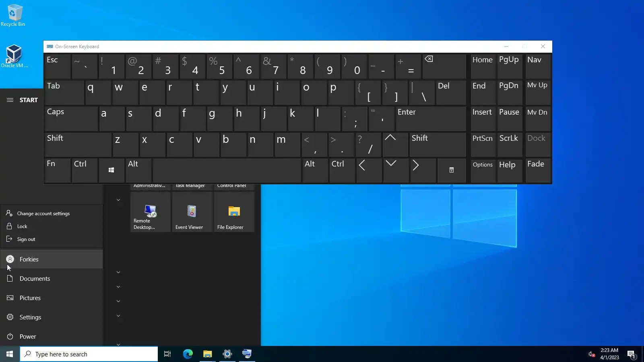Open the Settings gear on the taskbar
Image resolution: width=644 pixels, height=362 pixels.
tap(227, 354)
